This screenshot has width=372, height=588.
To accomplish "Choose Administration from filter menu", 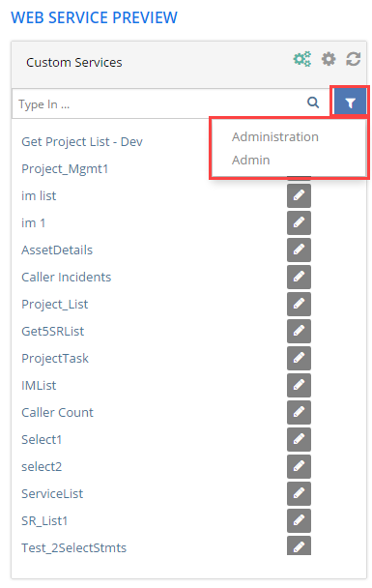I will 275,137.
